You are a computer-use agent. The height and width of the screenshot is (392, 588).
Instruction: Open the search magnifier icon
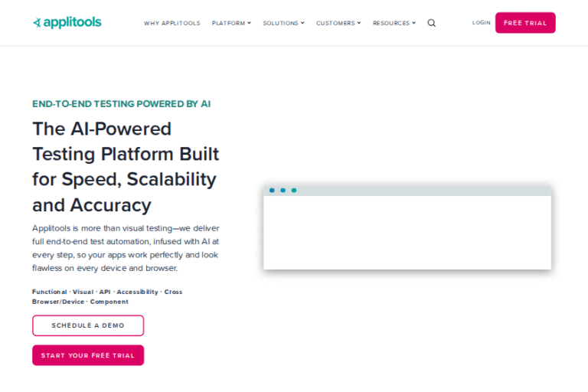point(431,23)
